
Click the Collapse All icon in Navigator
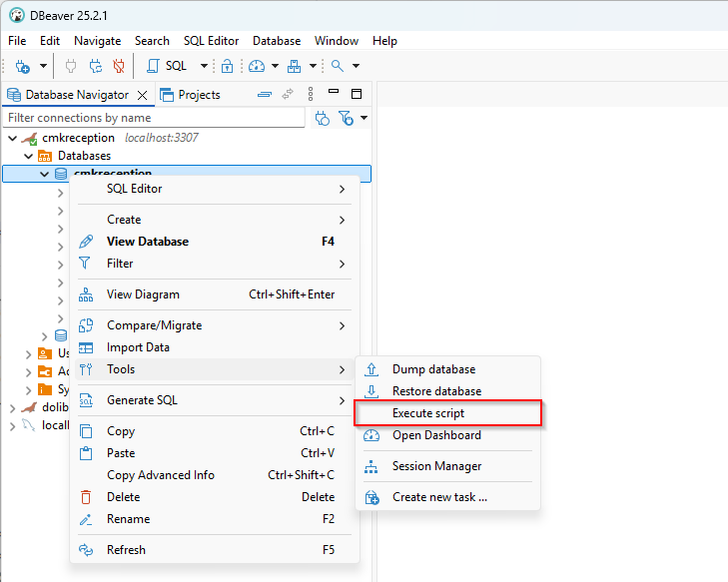click(x=264, y=95)
